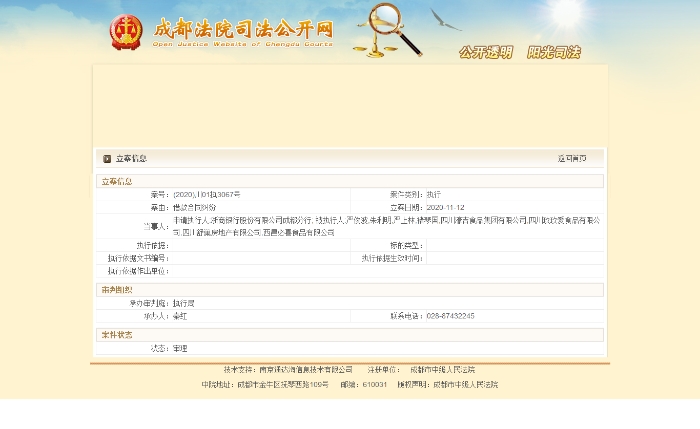Click the 成都法院司法公开网 site title
Screen dimensions: 700x429
click(243, 28)
